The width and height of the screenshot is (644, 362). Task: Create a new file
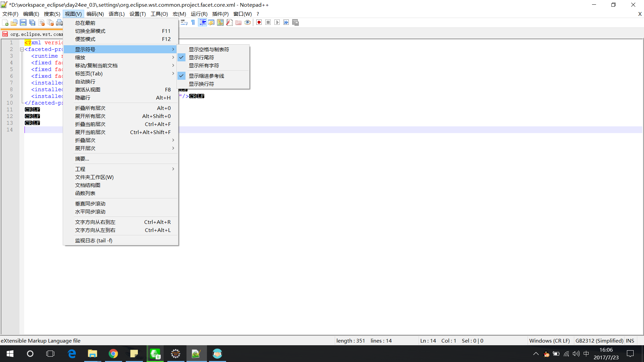pos(5,22)
